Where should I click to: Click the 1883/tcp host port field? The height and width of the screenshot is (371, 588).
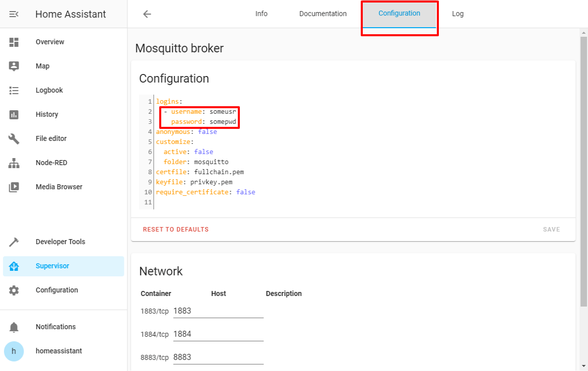click(218, 311)
